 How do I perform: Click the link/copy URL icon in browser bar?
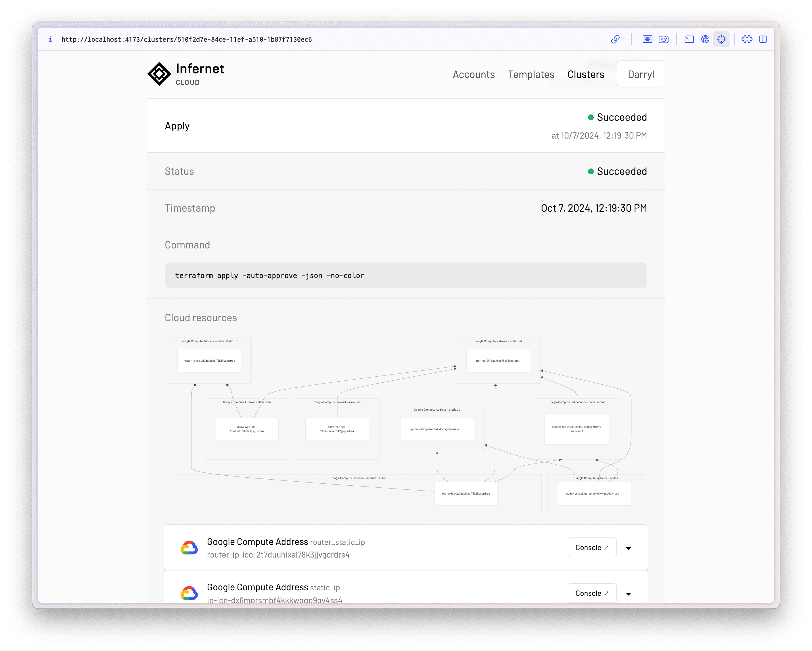click(614, 39)
